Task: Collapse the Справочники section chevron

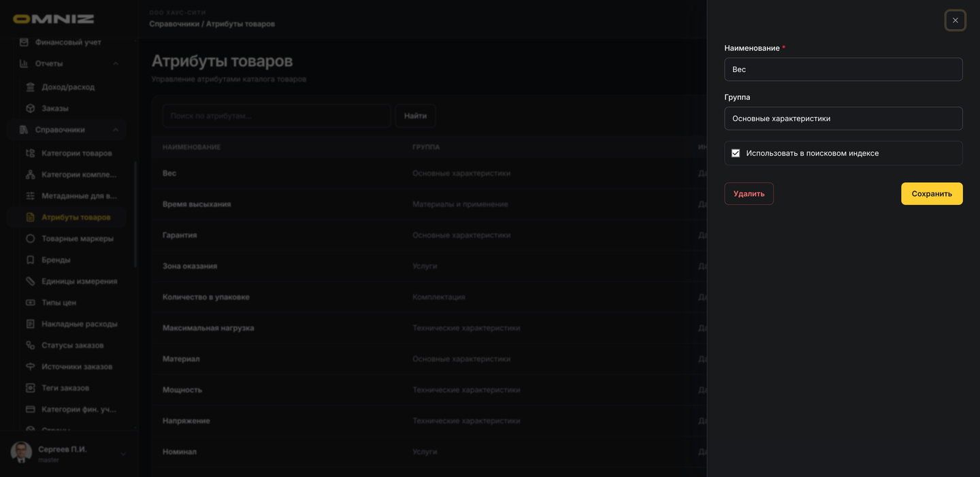Action: pyautogui.click(x=116, y=129)
